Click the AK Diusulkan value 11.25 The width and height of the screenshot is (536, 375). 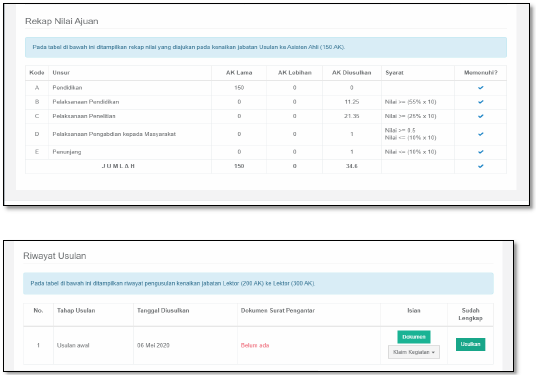[352, 102]
